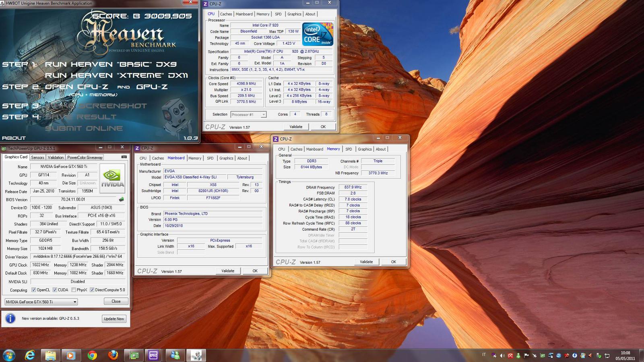Switch to the GPU-Z Validation tab

click(56, 157)
